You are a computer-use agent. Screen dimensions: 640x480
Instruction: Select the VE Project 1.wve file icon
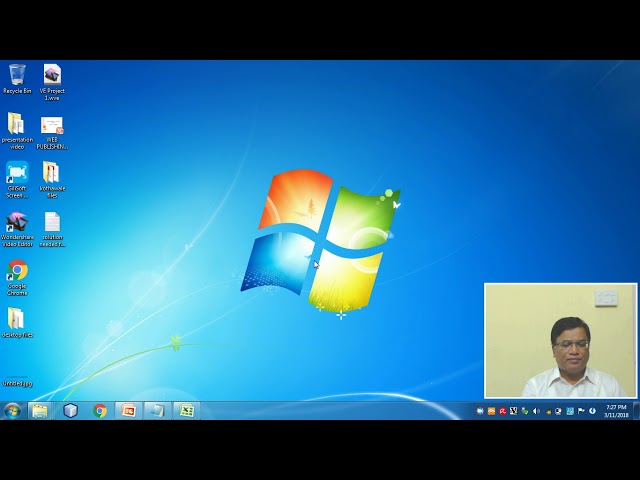click(x=52, y=82)
